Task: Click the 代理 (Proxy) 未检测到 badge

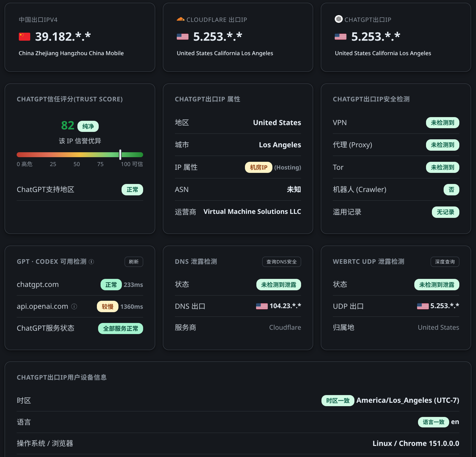Action: pyautogui.click(x=443, y=145)
